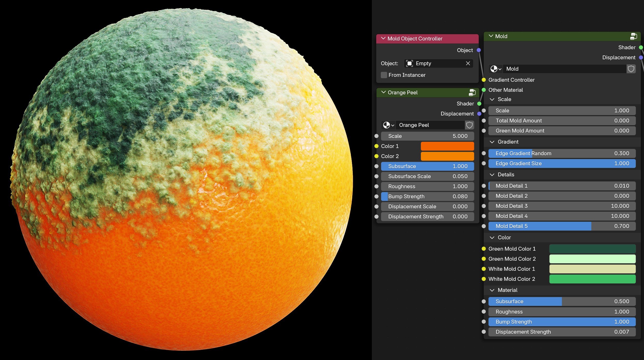644x360 pixels.
Task: Collapse the Mold Object Controller node
Action: pos(383,38)
